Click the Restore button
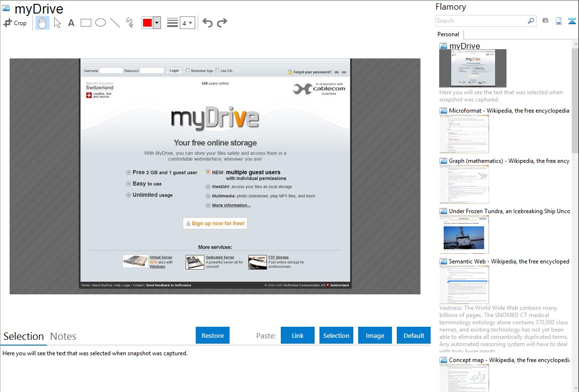The height and width of the screenshot is (392, 579). click(213, 335)
